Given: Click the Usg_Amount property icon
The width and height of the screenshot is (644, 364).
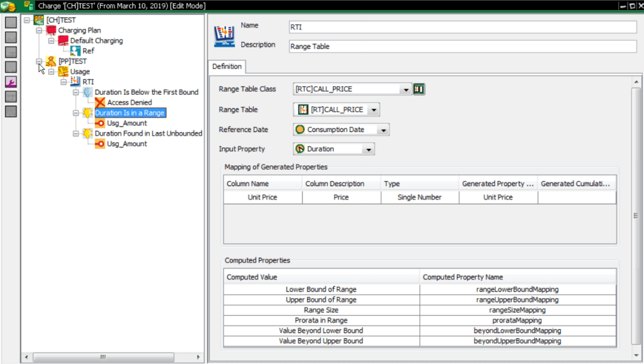Looking at the screenshot, I should 100,123.
